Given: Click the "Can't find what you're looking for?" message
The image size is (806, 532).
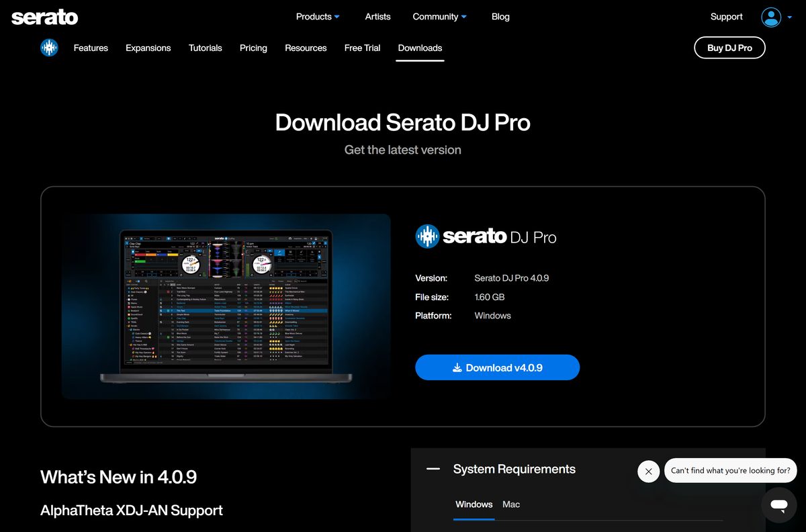Looking at the screenshot, I should (731, 470).
